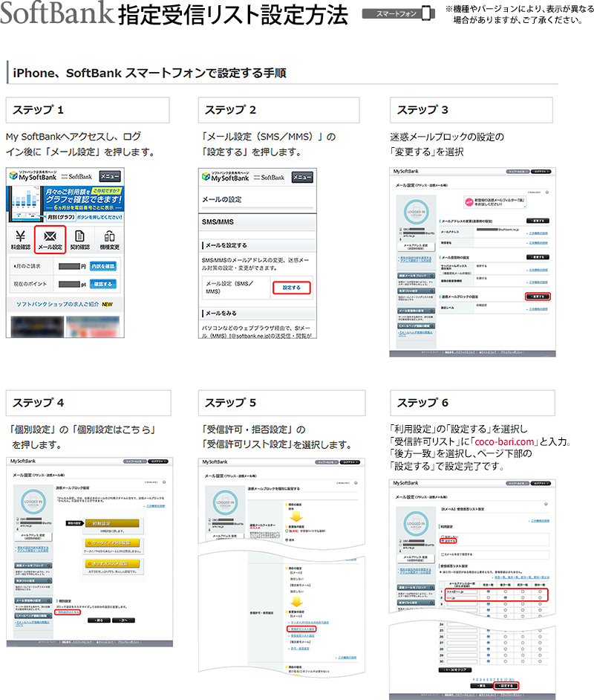Image resolution: width=594 pixels, height=700 pixels.
Task: Click the 'ステップ 1' heading text
Action: 39,110
